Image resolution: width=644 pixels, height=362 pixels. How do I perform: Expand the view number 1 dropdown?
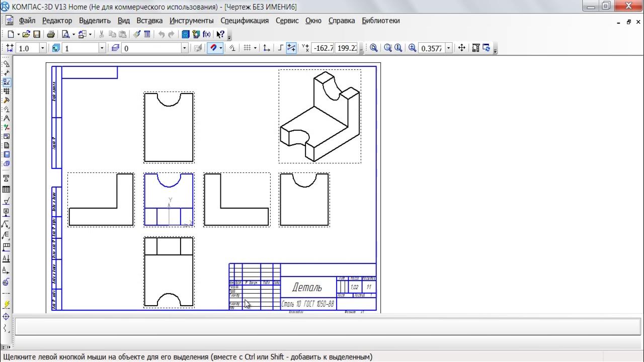click(x=102, y=48)
